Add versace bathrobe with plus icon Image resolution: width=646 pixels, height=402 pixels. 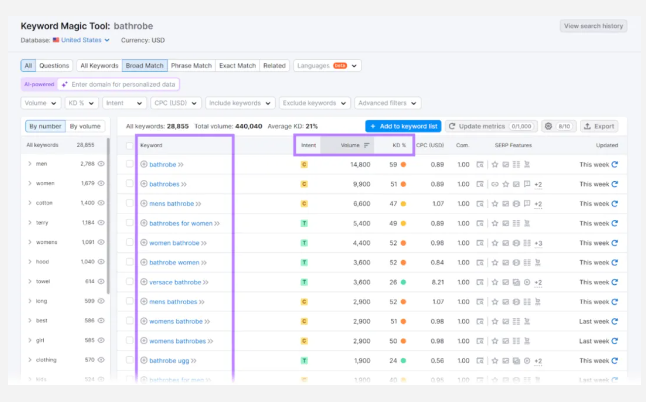click(x=144, y=282)
